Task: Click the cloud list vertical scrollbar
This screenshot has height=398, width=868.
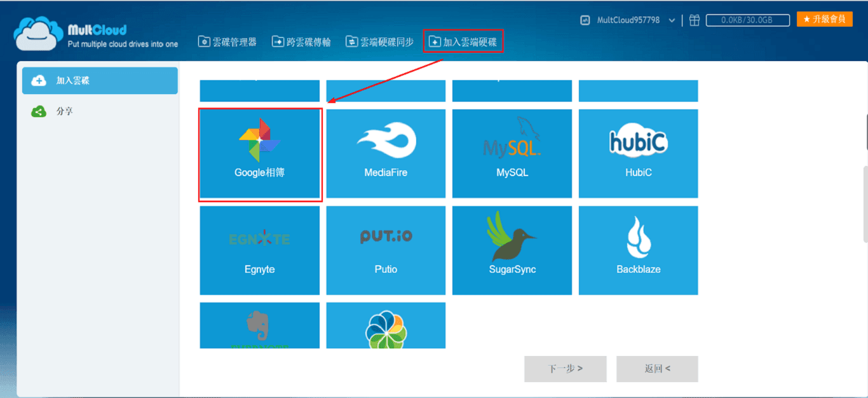Action: (x=865, y=203)
